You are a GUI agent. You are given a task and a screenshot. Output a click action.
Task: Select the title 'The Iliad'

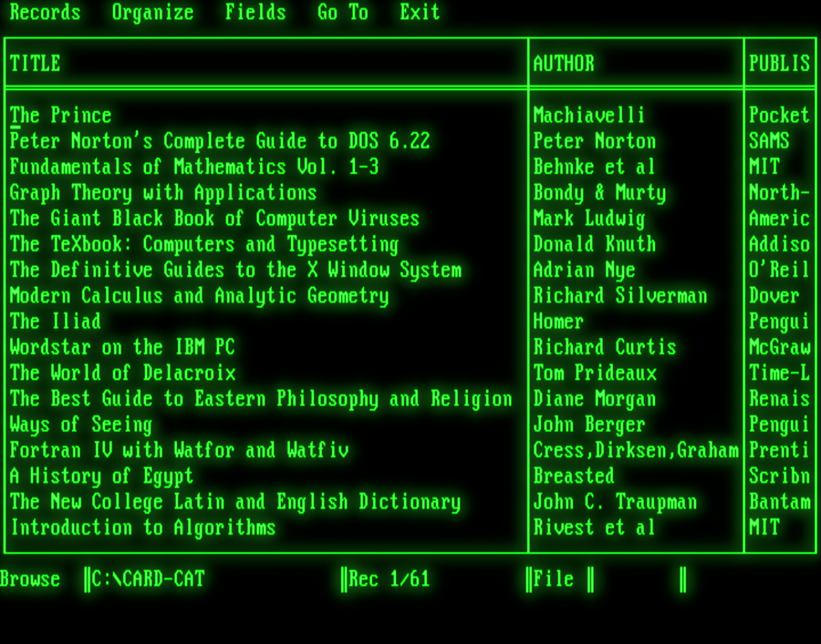tap(55, 321)
